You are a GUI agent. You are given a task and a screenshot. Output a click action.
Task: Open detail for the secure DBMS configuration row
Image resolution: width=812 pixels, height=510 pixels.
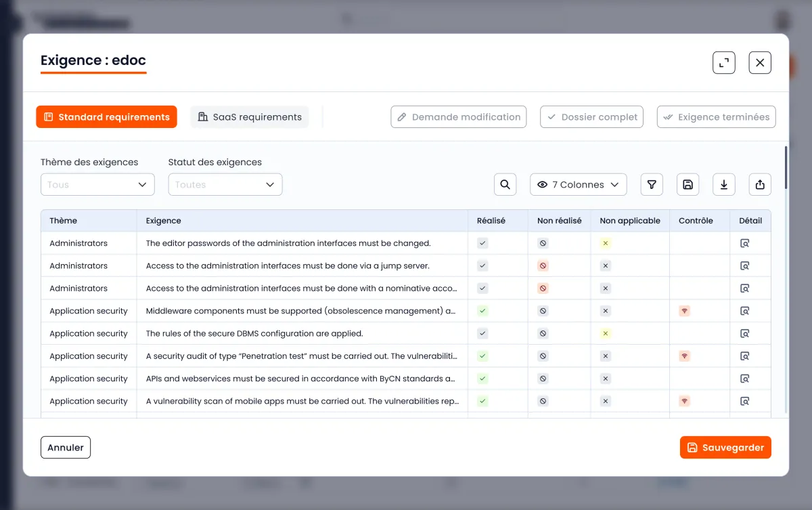click(744, 333)
